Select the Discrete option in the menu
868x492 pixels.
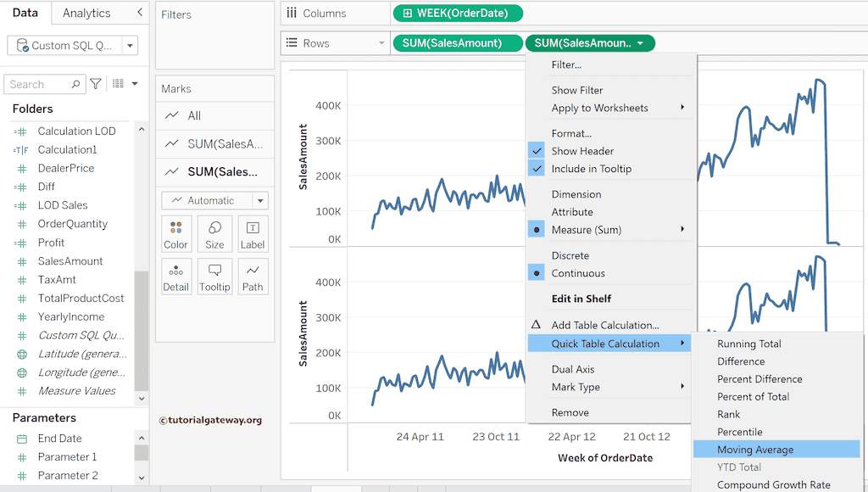click(570, 255)
